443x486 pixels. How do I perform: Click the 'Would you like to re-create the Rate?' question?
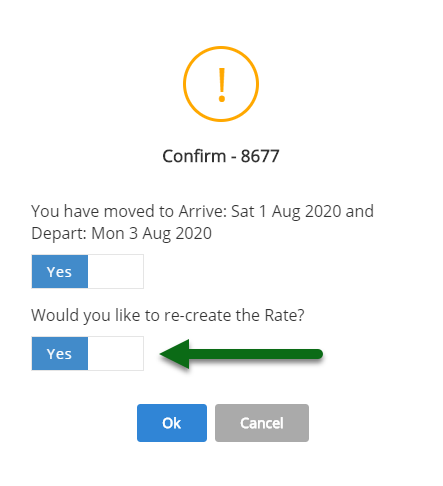168,315
